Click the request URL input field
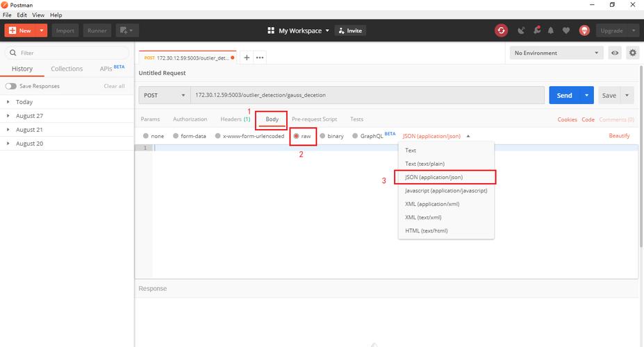This screenshot has width=644, height=347. 368,95
